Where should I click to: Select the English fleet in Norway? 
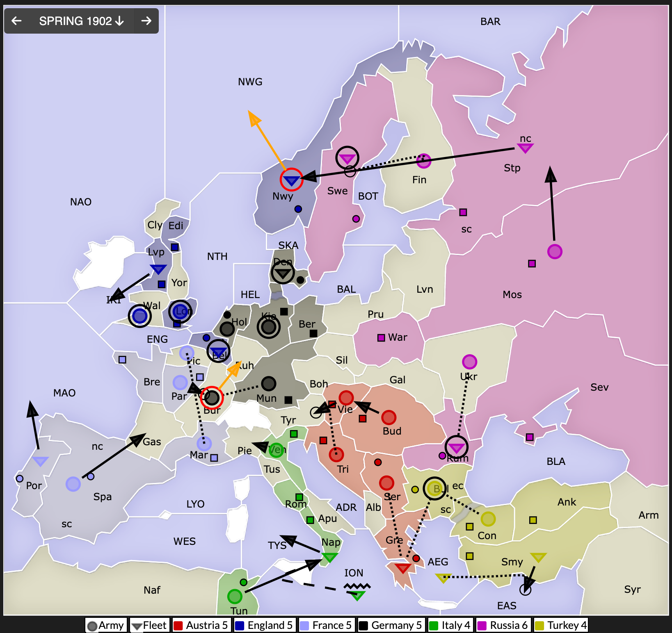pyautogui.click(x=291, y=180)
